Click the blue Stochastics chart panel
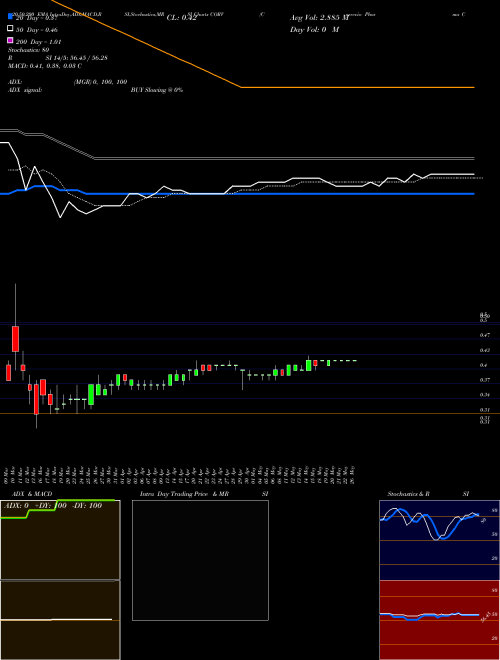Screen dimensions: 500x660 [x=439, y=540]
